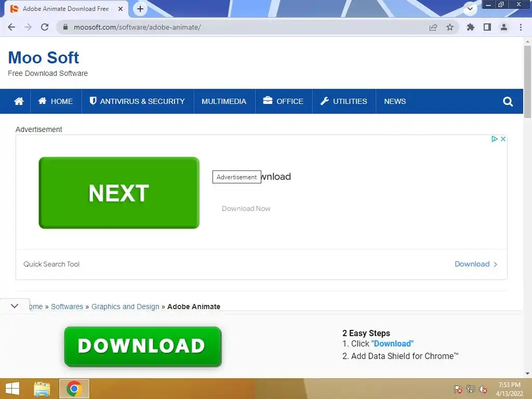532x399 pixels.
Task: Click the site search magnifier icon
Action: click(x=508, y=101)
